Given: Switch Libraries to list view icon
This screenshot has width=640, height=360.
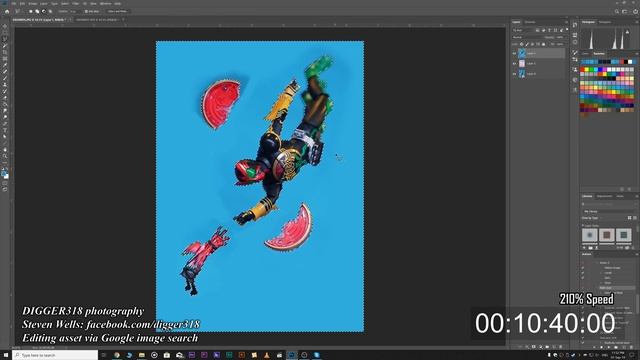Looking at the screenshot, I should tap(635, 218).
